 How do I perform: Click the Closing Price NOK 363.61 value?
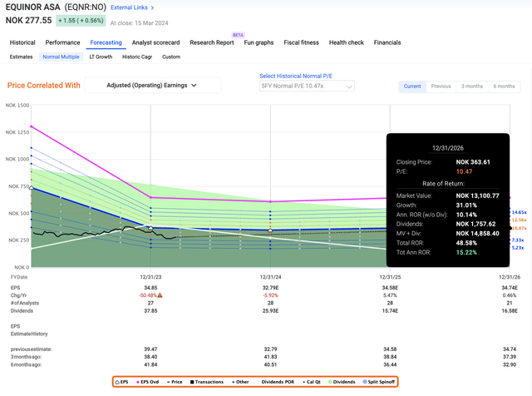(473, 162)
